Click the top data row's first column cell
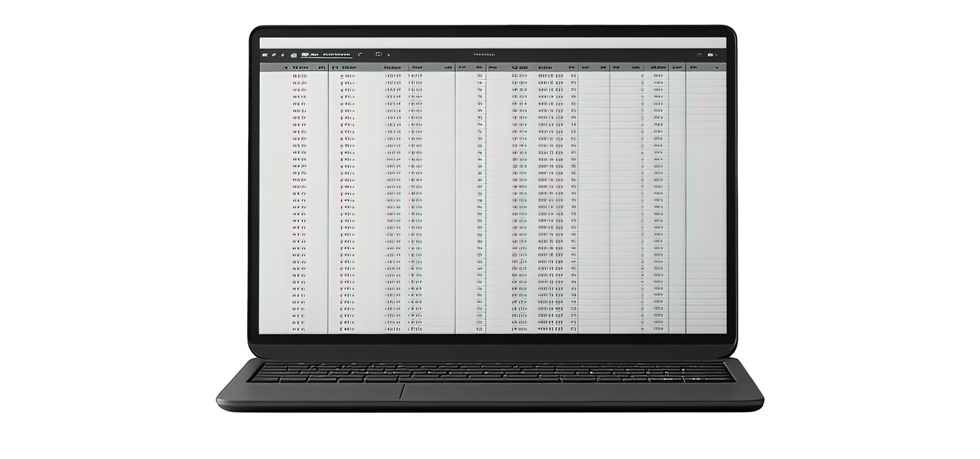The width and height of the screenshot is (980, 459). [x=300, y=76]
